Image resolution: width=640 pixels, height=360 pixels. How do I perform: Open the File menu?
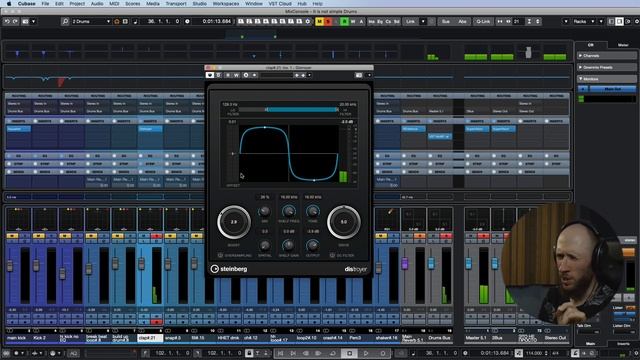[x=45, y=4]
